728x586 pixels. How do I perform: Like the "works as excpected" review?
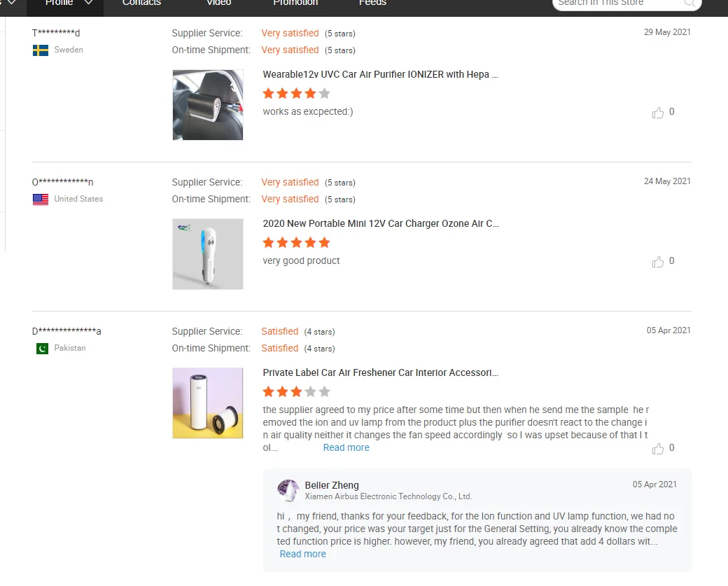658,113
